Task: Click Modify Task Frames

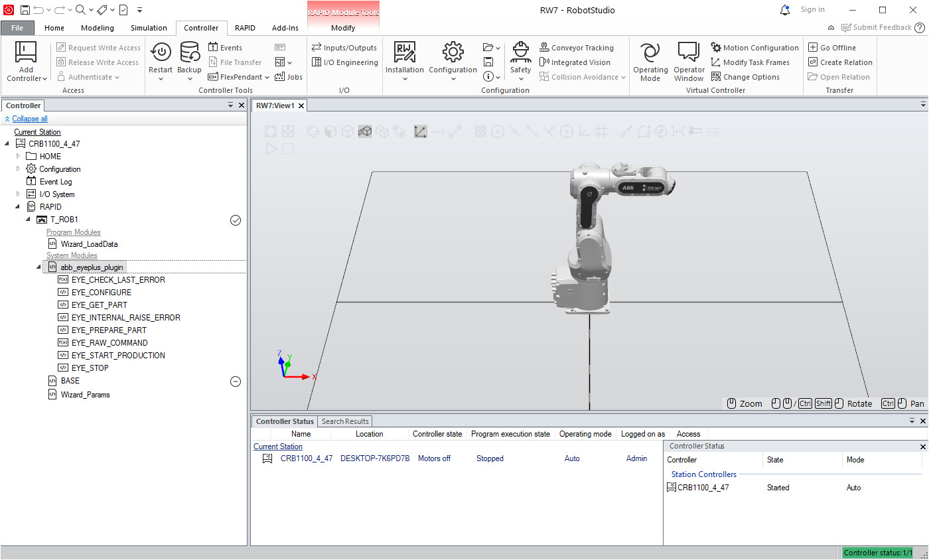Action: 750,62
